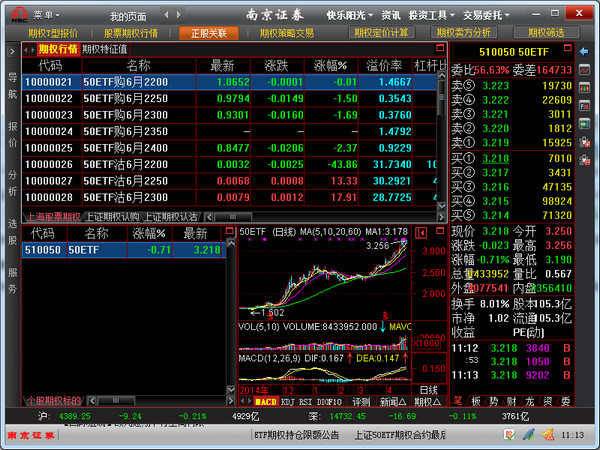Image resolution: width=600 pixels, height=450 pixels.
Task: Select the 笔 tick tab
Action: 458,401
